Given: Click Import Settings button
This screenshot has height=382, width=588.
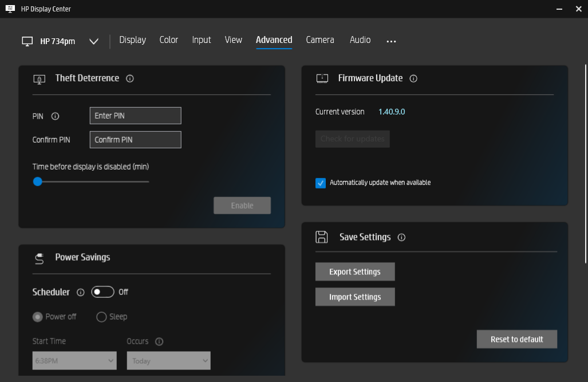Looking at the screenshot, I should click(355, 297).
